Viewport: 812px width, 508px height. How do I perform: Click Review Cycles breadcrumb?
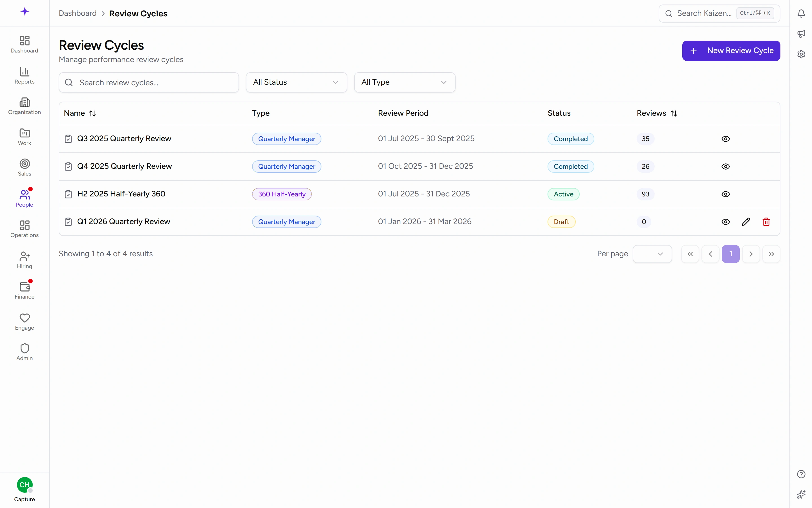tap(138, 14)
